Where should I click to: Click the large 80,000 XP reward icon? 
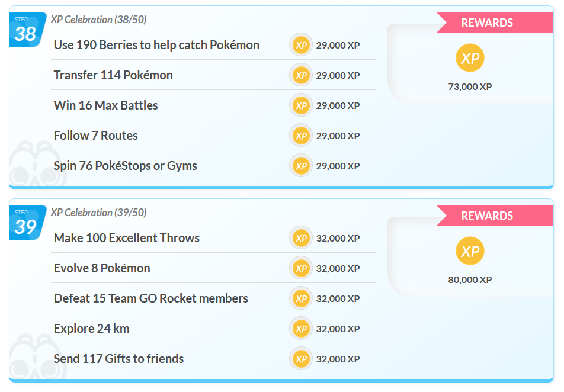[470, 251]
